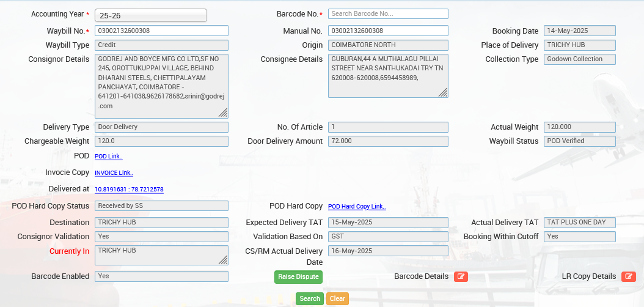This screenshot has width=644, height=307.
Task: Click the Barcode Details edit icon
Action: [461, 276]
